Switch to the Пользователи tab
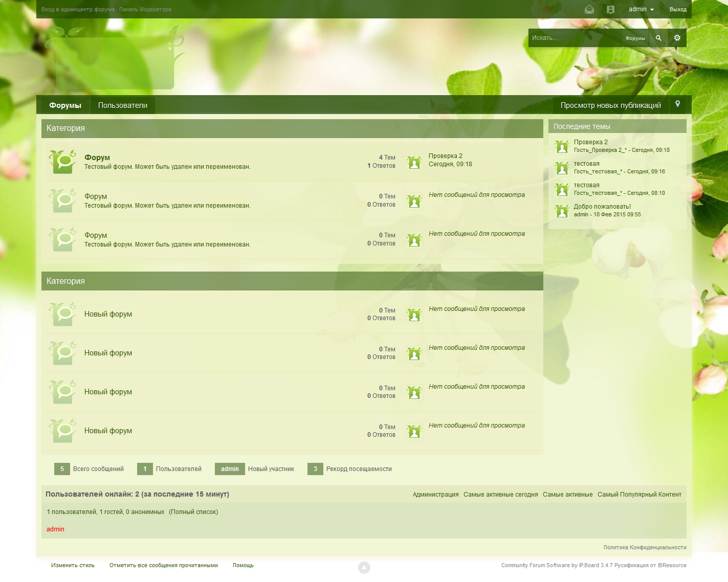 click(123, 105)
